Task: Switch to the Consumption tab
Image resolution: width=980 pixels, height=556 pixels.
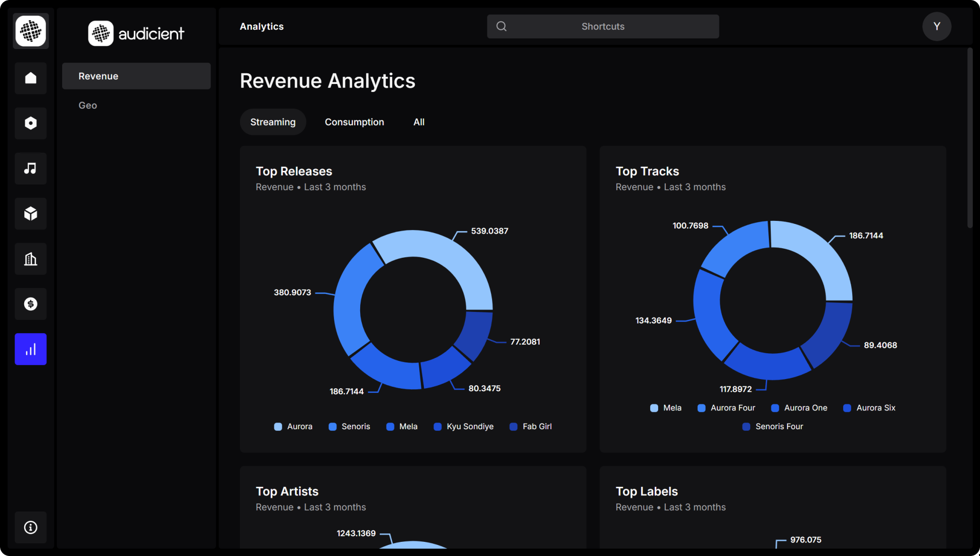Action: [x=354, y=122]
